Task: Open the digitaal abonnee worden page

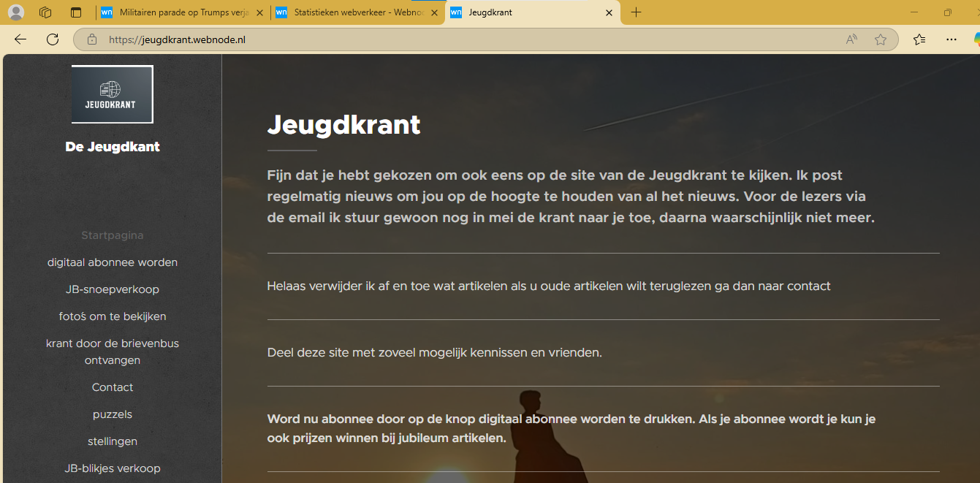Action: click(x=113, y=262)
